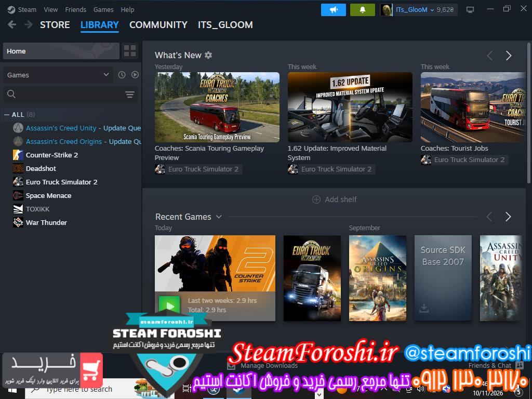
Task: Open Assassin's Creed Unity recent game cover
Action: (x=501, y=278)
